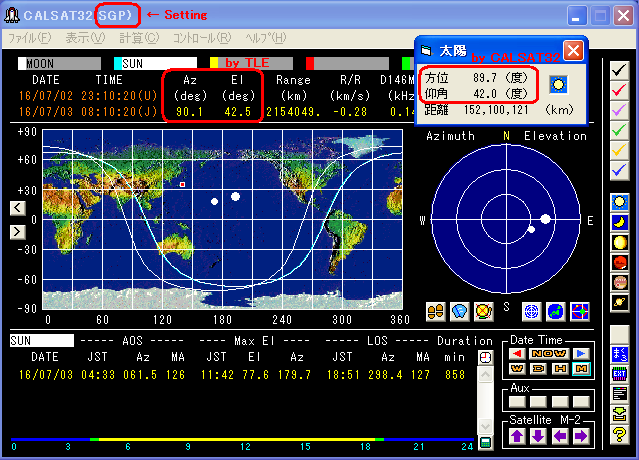
Task: Click the 24-hour visibility timeline bar
Action: coord(242,440)
